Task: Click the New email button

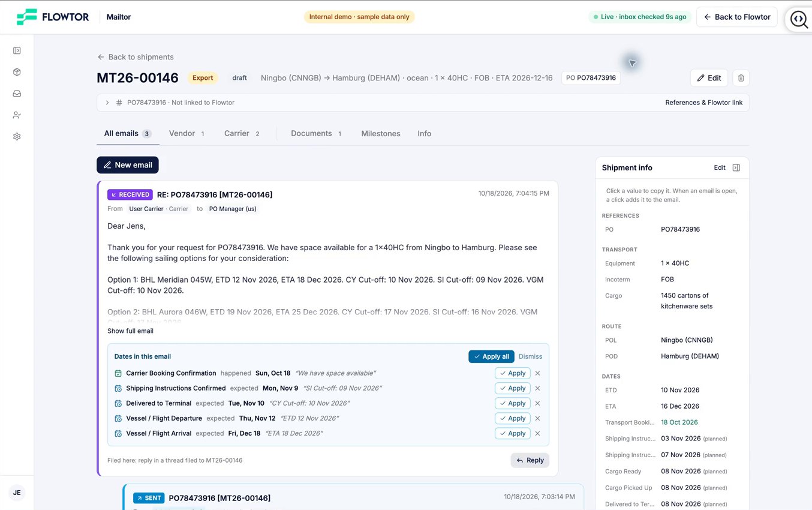Action: pyautogui.click(x=128, y=165)
